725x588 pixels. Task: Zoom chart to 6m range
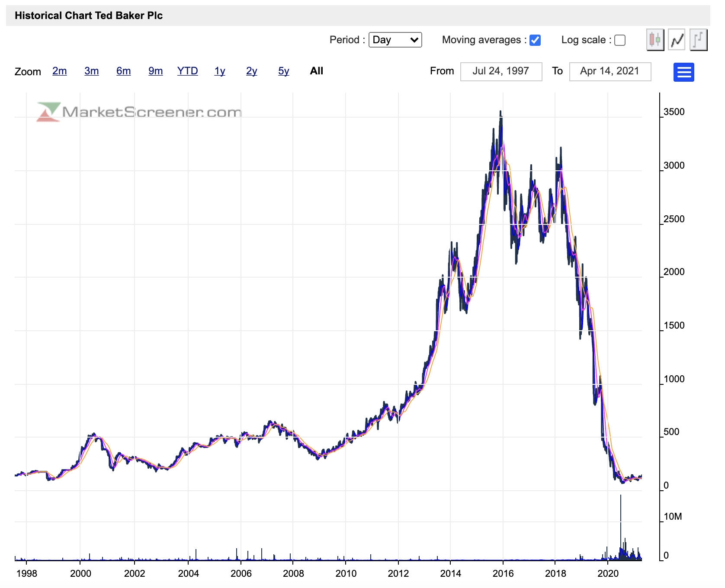click(x=124, y=71)
